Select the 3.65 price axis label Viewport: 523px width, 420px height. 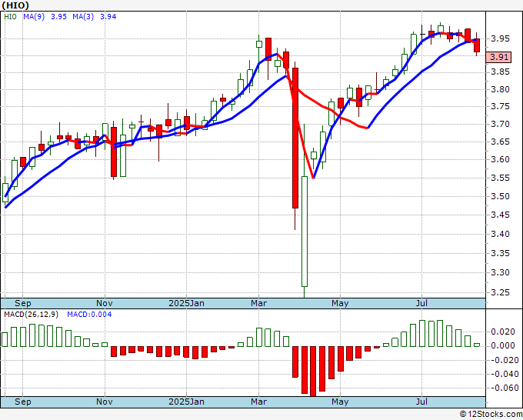pos(501,142)
